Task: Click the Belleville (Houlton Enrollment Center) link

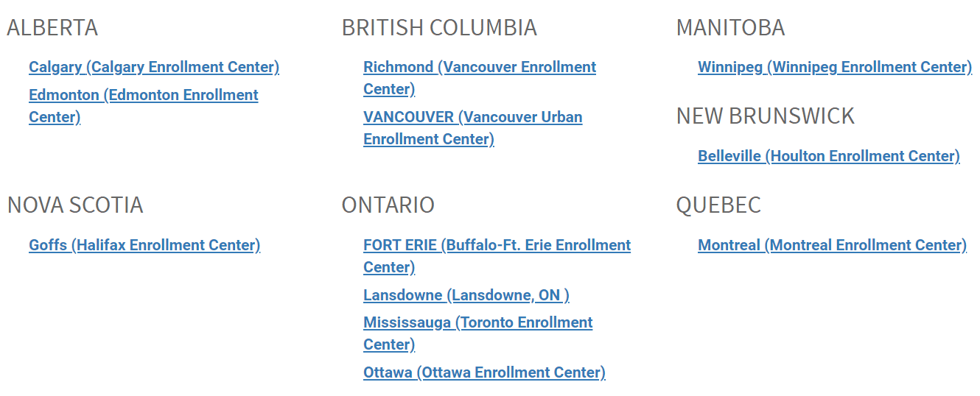Action: click(828, 156)
